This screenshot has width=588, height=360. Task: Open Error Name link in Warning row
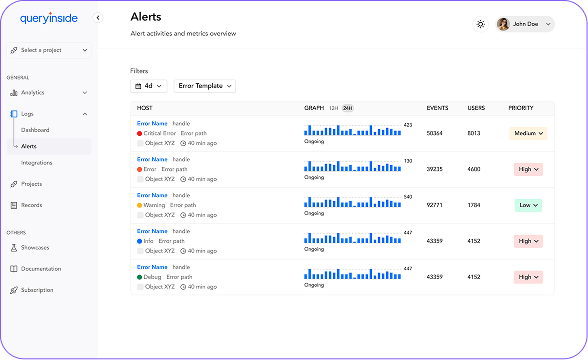point(152,195)
